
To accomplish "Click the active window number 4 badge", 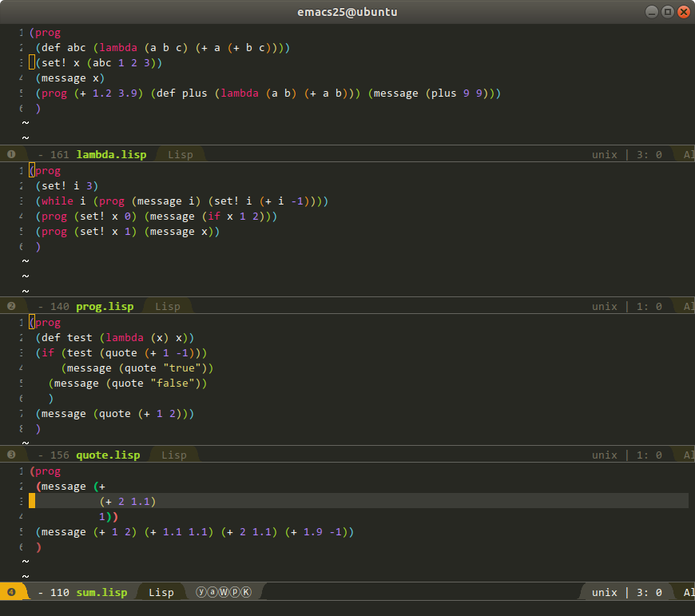I will [11, 592].
